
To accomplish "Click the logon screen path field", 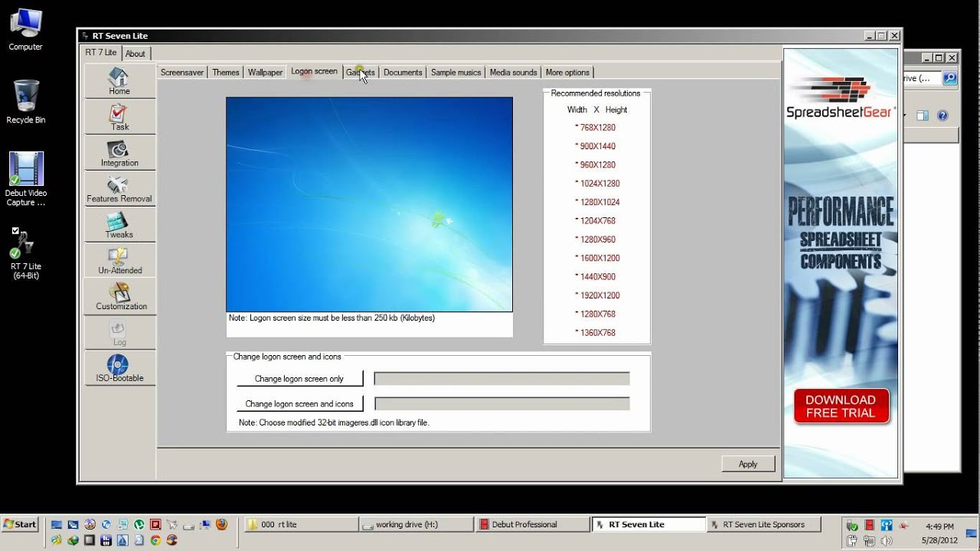I will coord(501,379).
